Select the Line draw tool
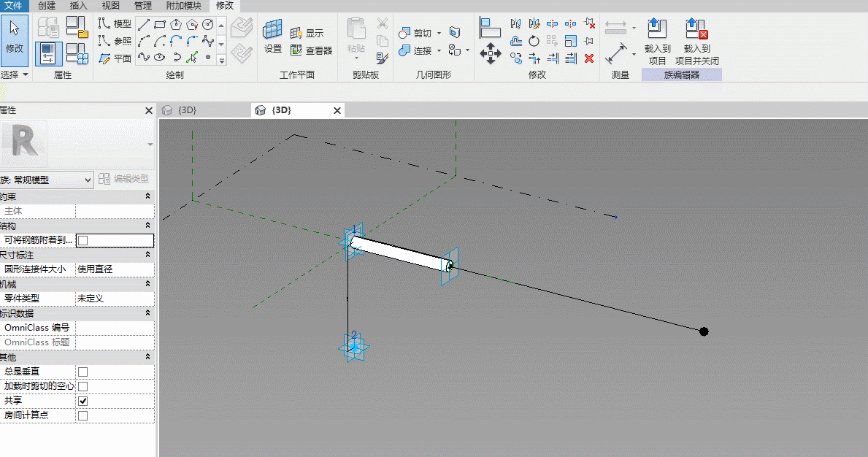Screen dimensions: 868x457 tap(144, 24)
